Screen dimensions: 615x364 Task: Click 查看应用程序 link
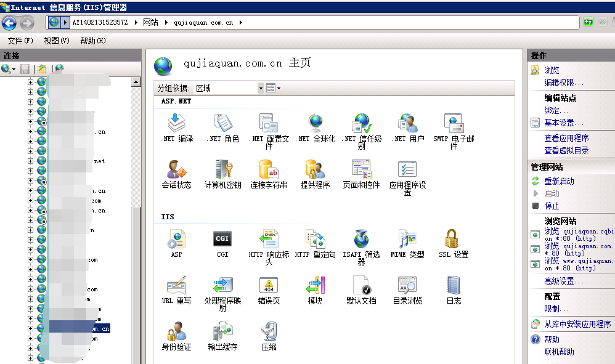click(x=566, y=139)
